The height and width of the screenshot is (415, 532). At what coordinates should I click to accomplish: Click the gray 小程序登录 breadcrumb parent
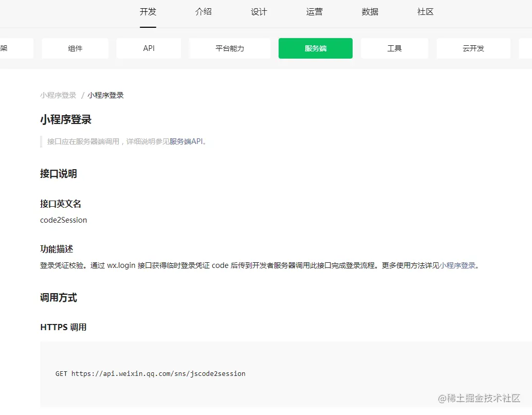(x=58, y=95)
